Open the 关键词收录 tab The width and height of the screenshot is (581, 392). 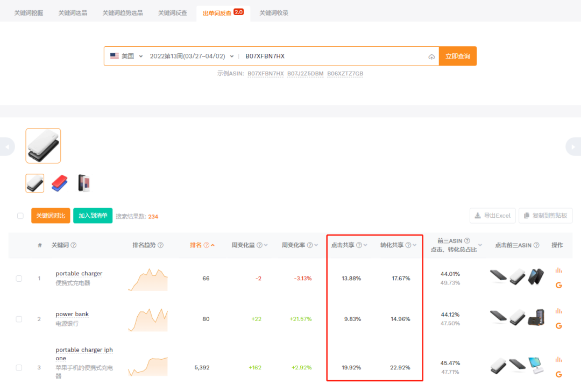pos(274,13)
